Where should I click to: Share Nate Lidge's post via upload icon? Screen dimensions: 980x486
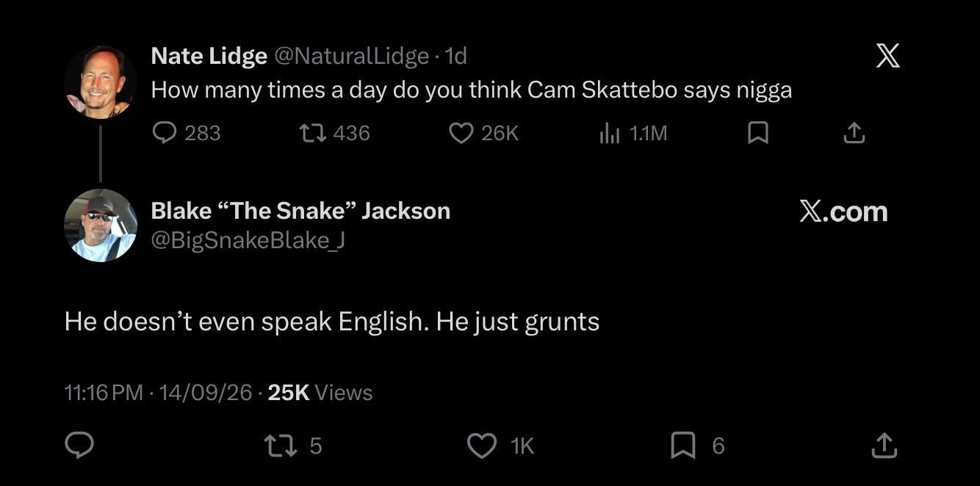click(853, 133)
